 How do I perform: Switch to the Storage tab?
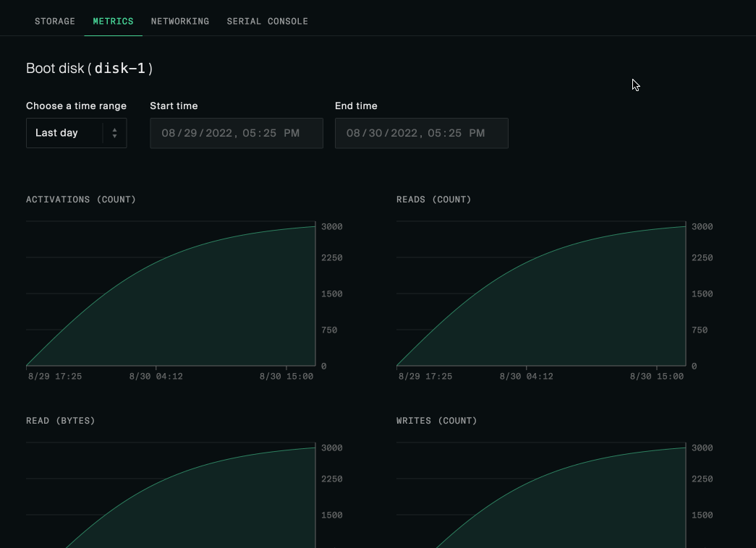pos(55,21)
